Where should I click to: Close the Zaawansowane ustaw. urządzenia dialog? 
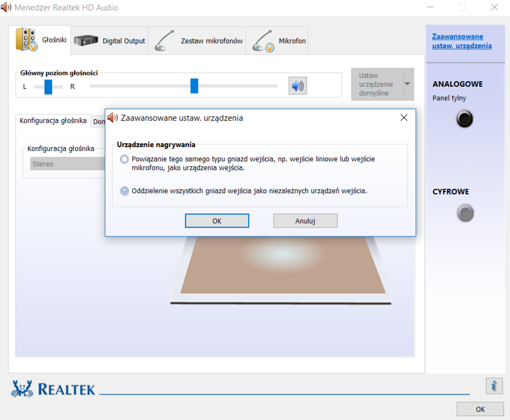[404, 118]
